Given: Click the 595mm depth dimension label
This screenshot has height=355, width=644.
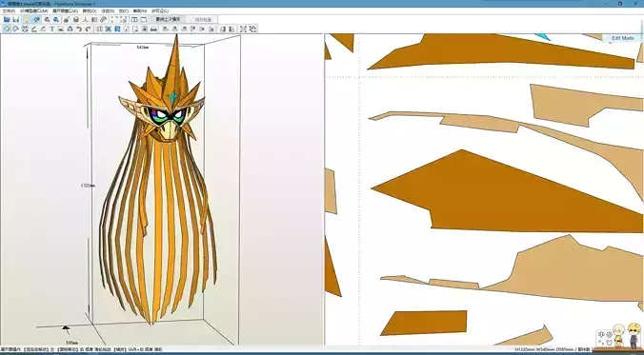Looking at the screenshot, I should (x=71, y=343).
